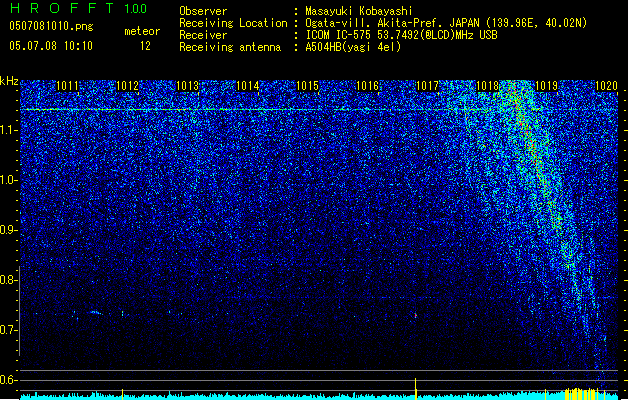
Task: Select the file name 0507081010.png
Action: [x=51, y=27]
